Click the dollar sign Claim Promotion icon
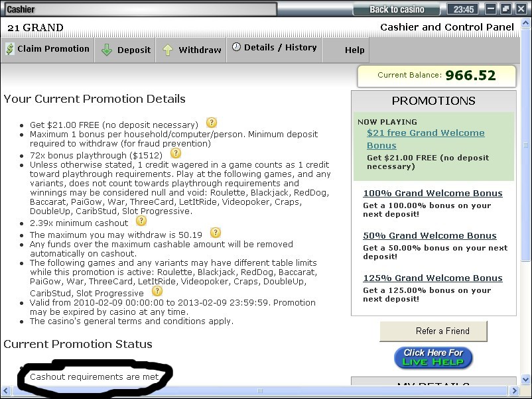Image resolution: width=532 pixels, height=399 pixels. [10, 49]
